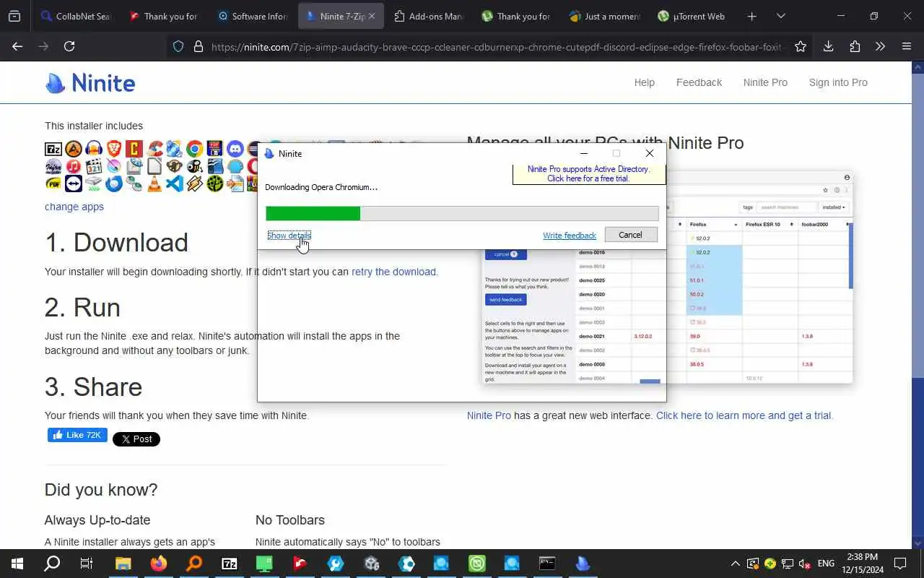Viewport: 924px width, 578px height.
Task: Click the Discord icon
Action: tap(235, 150)
